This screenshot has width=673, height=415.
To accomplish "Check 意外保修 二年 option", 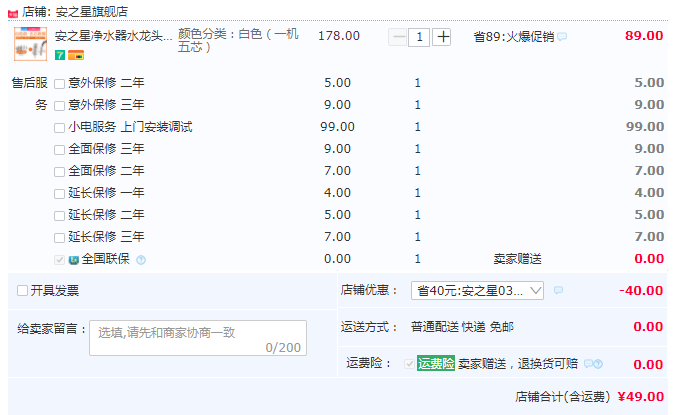I will (59, 84).
